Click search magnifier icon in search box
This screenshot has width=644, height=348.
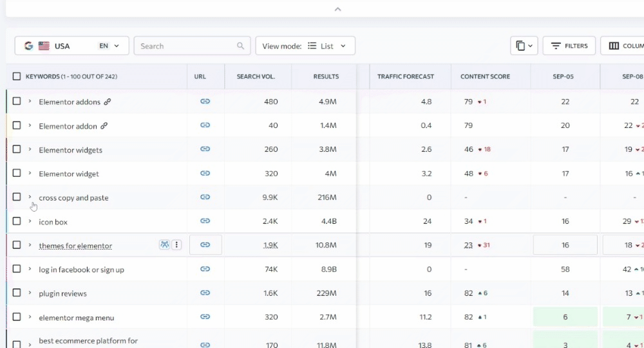click(241, 46)
